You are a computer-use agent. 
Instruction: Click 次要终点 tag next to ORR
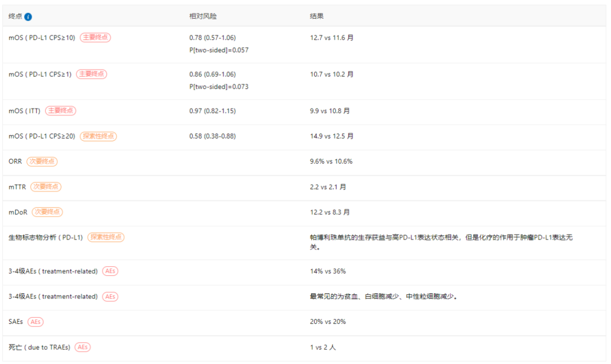click(42, 162)
